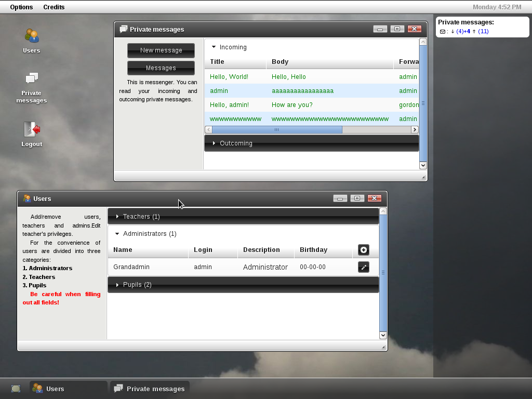Open the Credits menu

(x=54, y=7)
